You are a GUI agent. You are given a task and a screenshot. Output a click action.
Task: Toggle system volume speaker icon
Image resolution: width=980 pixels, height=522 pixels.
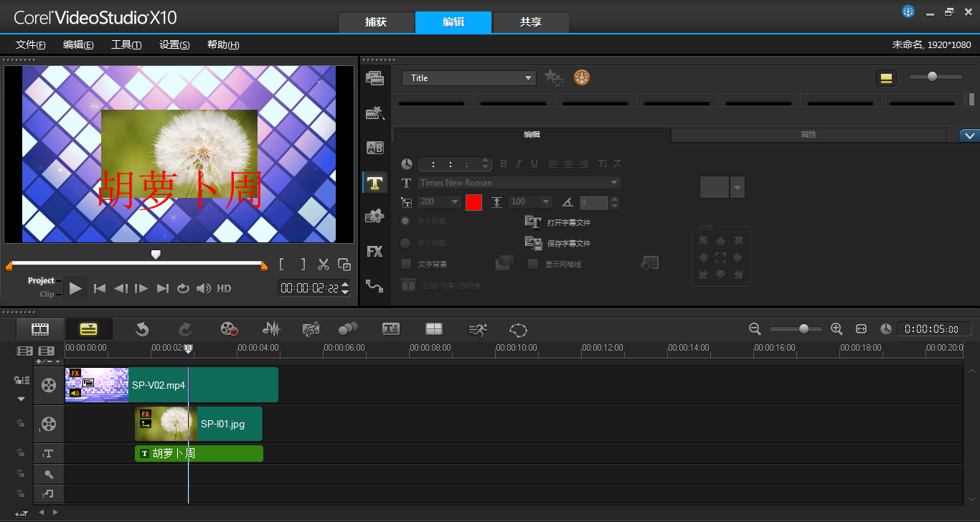pos(204,288)
